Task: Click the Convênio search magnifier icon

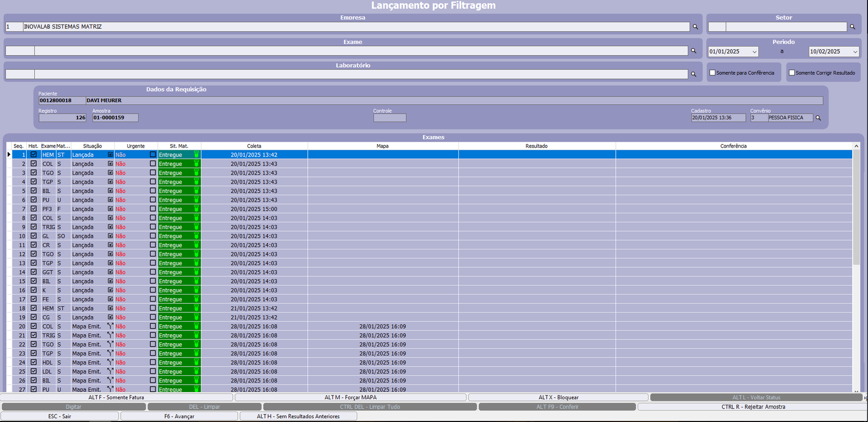Action: coord(818,118)
